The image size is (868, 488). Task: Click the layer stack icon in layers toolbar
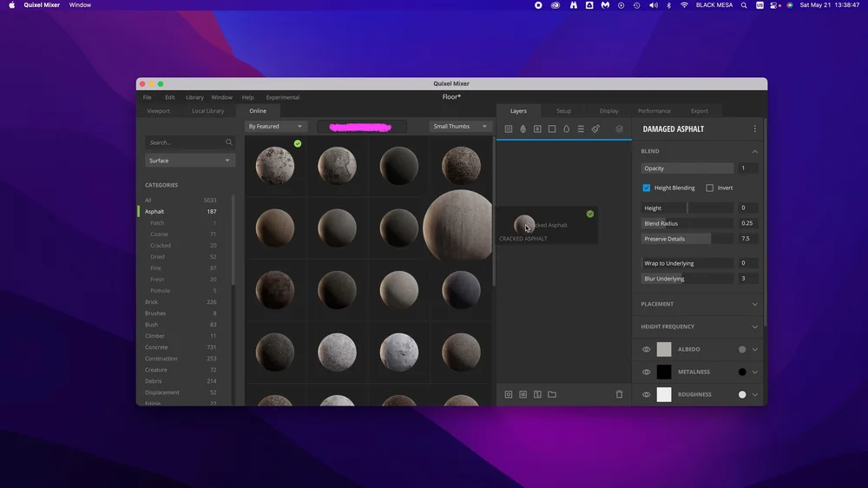point(619,129)
